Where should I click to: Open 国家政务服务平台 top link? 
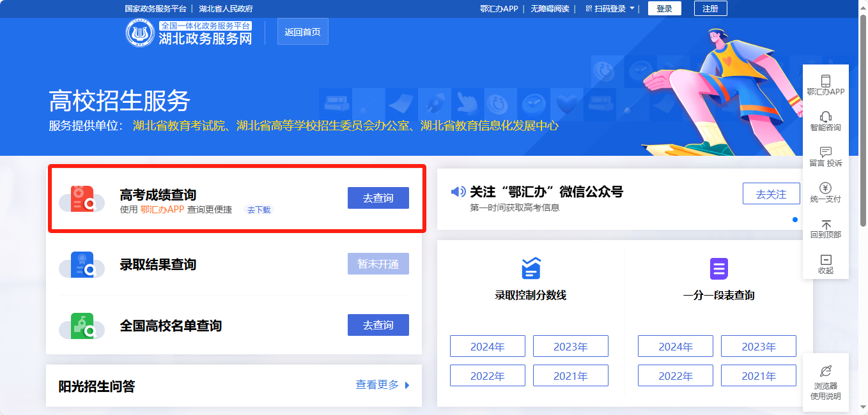[x=155, y=8]
